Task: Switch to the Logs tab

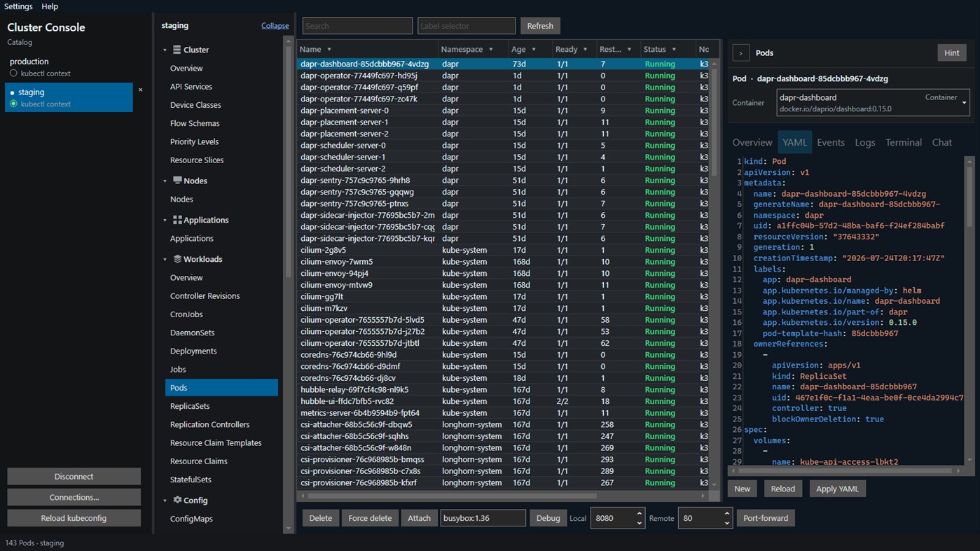Action: [865, 142]
